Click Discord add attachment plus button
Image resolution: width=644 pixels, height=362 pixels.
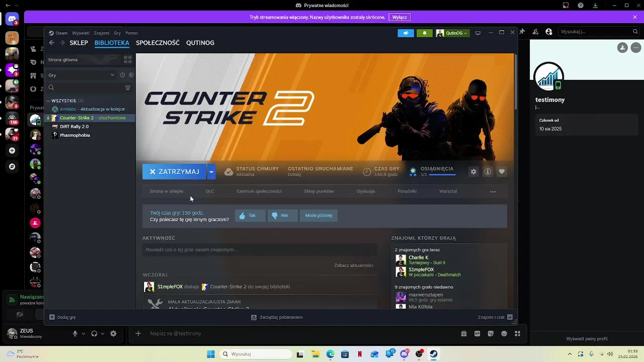click(x=138, y=333)
